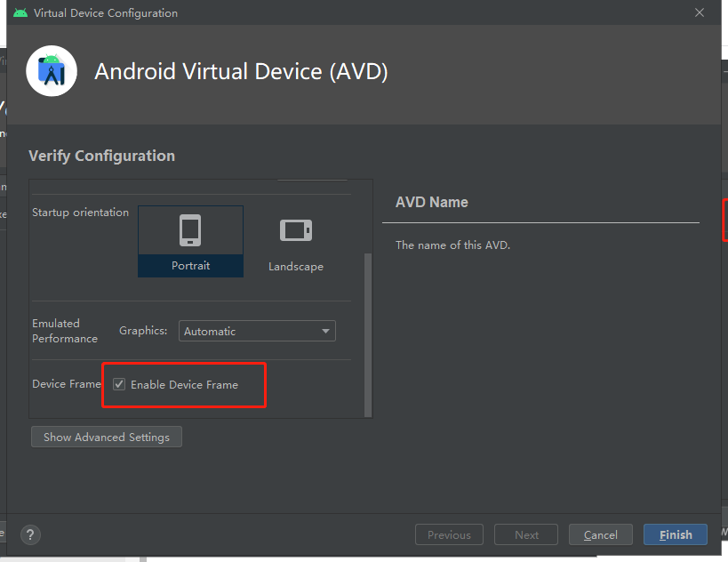Image resolution: width=728 pixels, height=562 pixels.
Task: Click the Previous button
Action: [449, 534]
